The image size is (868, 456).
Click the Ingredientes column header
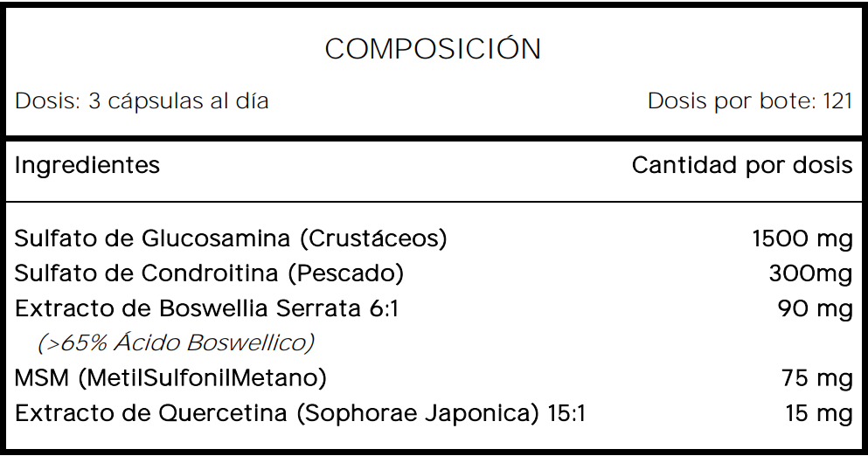coord(87,165)
